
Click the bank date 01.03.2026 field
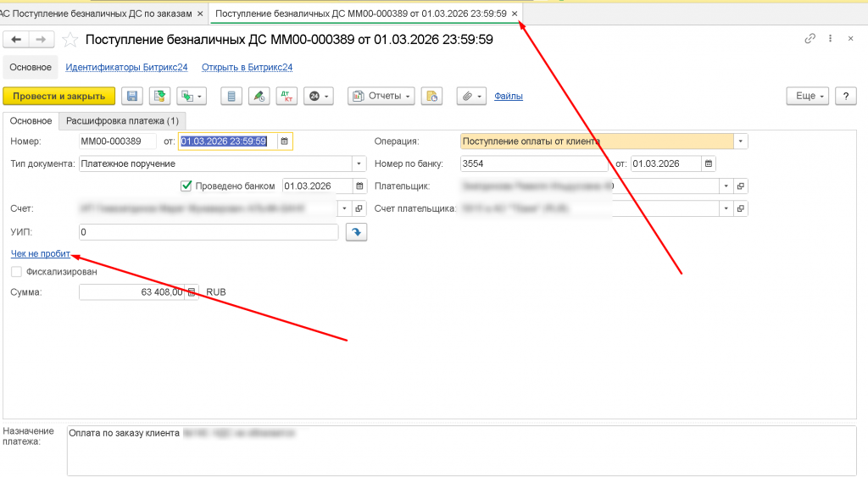tap(666, 164)
